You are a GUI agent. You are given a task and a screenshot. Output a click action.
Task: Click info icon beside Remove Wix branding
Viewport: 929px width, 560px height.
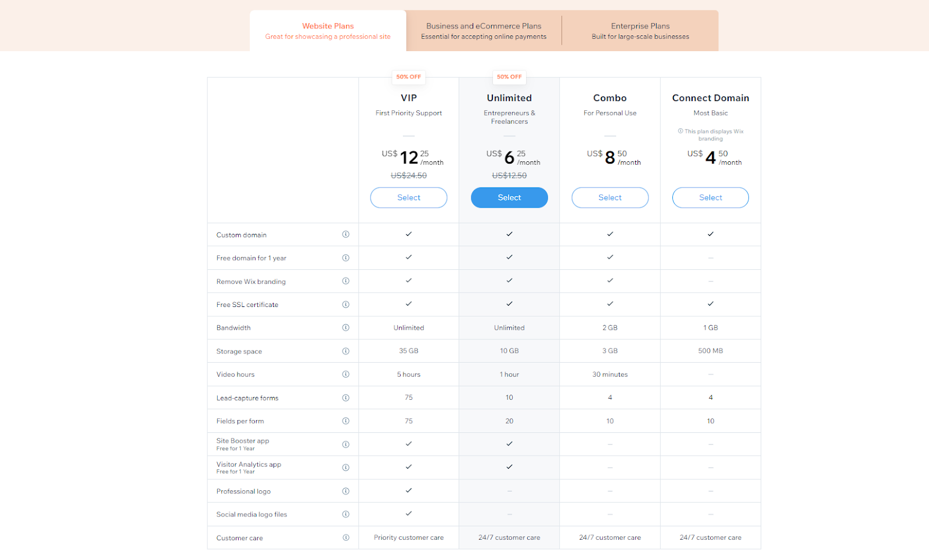345,281
